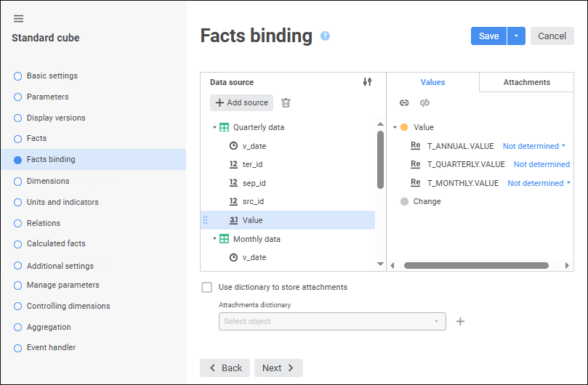Click the horizontal scrollbar in Values panel
The height and width of the screenshot is (385, 588).
point(476,266)
